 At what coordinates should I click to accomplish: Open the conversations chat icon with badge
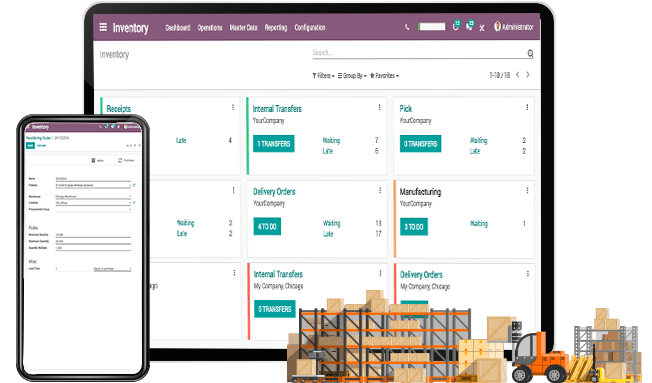[470, 26]
